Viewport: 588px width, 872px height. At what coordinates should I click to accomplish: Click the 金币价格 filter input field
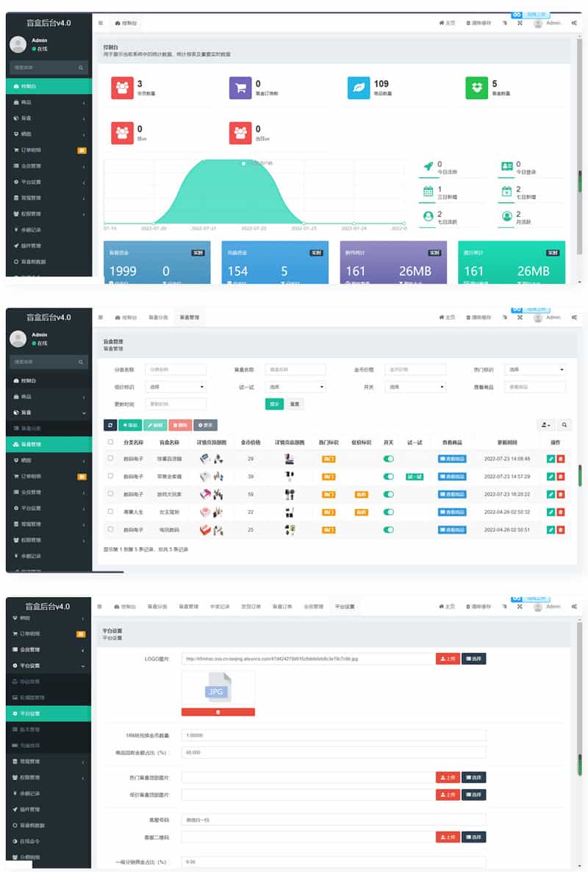pos(415,369)
